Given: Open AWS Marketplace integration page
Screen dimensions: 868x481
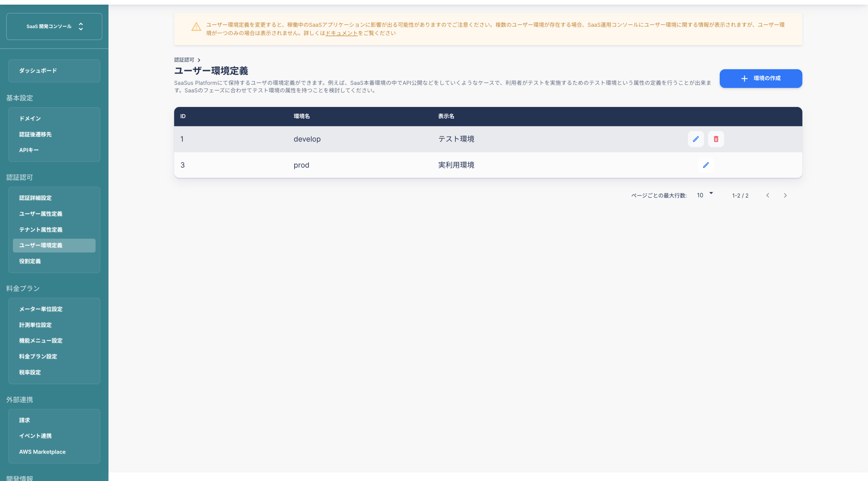Looking at the screenshot, I should click(54, 452).
